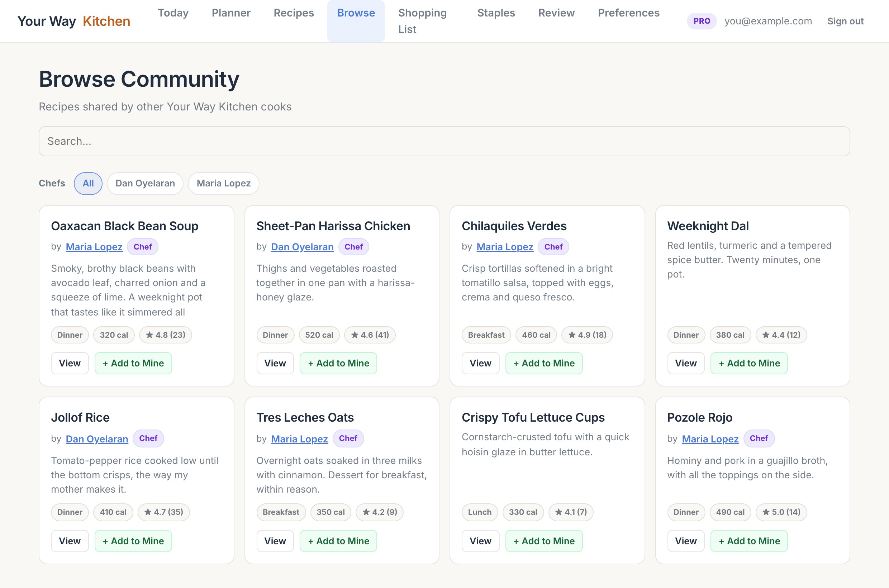Click the 4.8 (23) star rating
Viewport: 889px width, 588px height.
click(x=165, y=335)
